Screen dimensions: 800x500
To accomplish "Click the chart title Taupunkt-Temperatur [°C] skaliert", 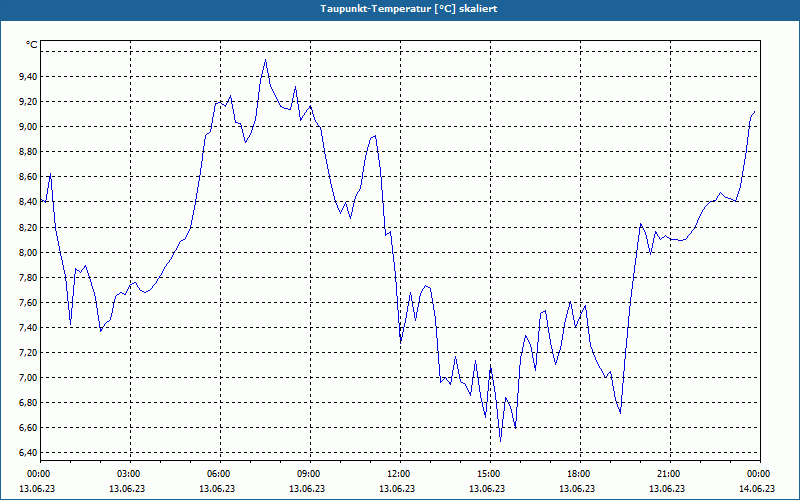I will pyautogui.click(x=409, y=9).
